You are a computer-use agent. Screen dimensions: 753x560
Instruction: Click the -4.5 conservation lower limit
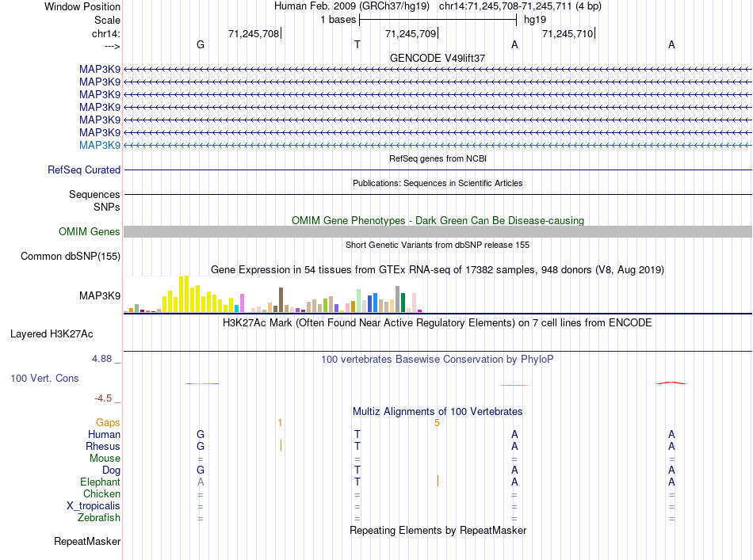[103, 398]
